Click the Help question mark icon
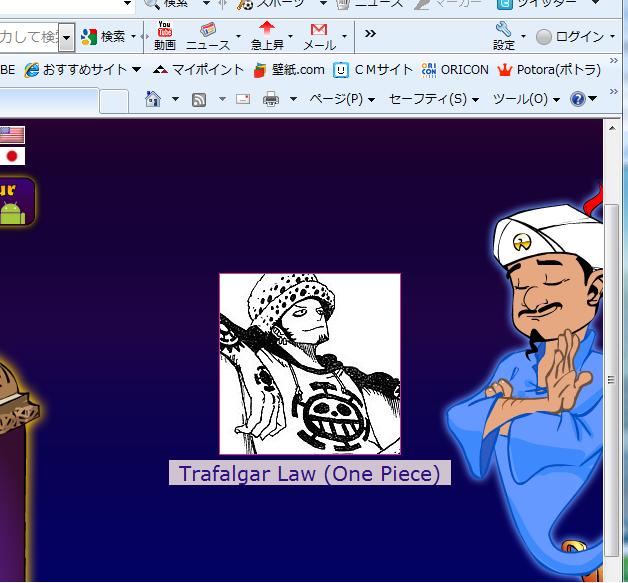Viewport: 628px width, 583px height. pyautogui.click(x=578, y=99)
